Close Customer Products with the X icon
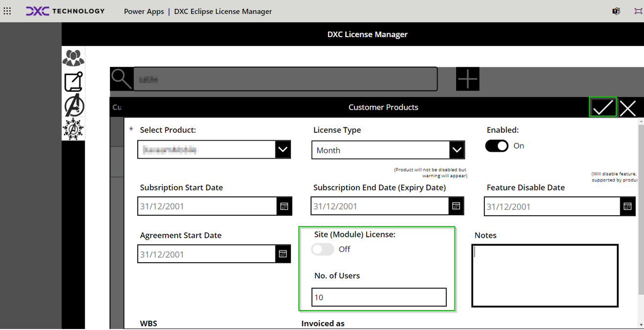 pos(628,108)
